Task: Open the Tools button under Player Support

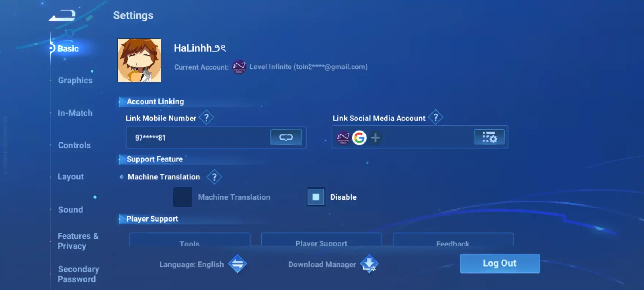Action: (190, 240)
